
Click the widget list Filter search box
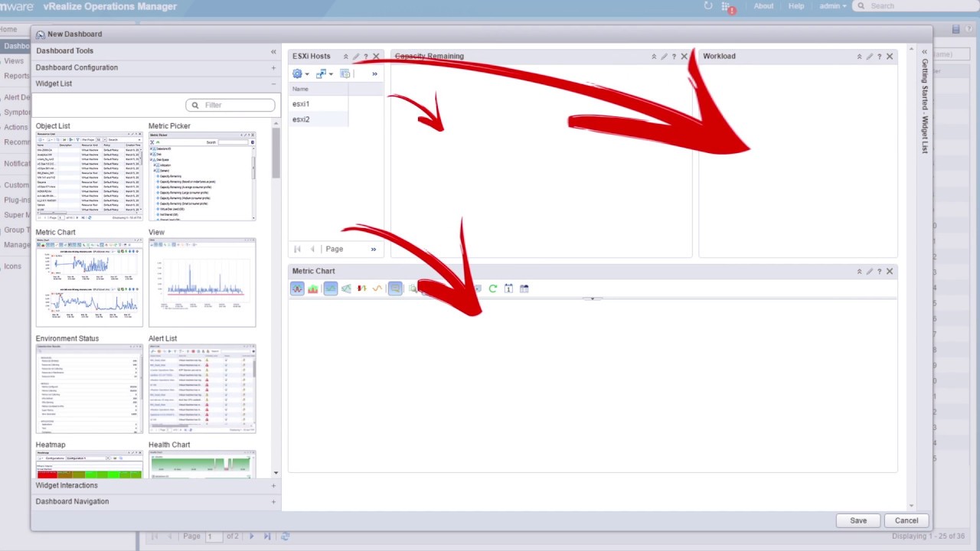tap(230, 105)
